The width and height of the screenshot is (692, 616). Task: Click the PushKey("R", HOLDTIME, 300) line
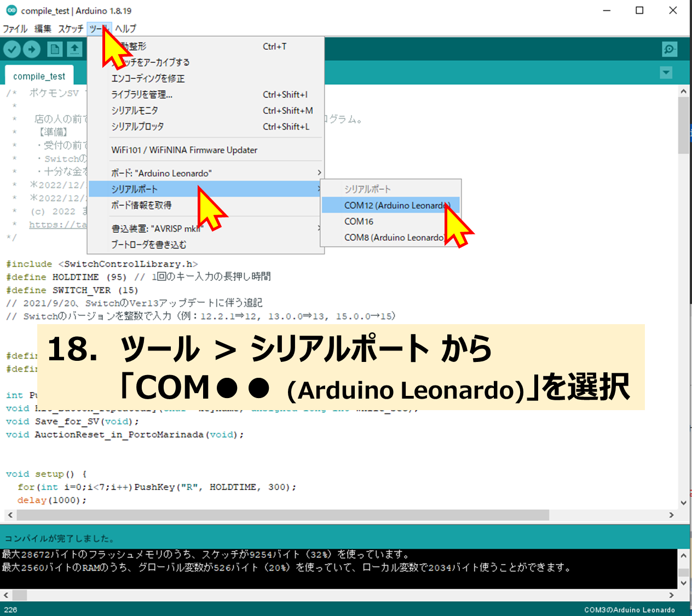(x=157, y=487)
